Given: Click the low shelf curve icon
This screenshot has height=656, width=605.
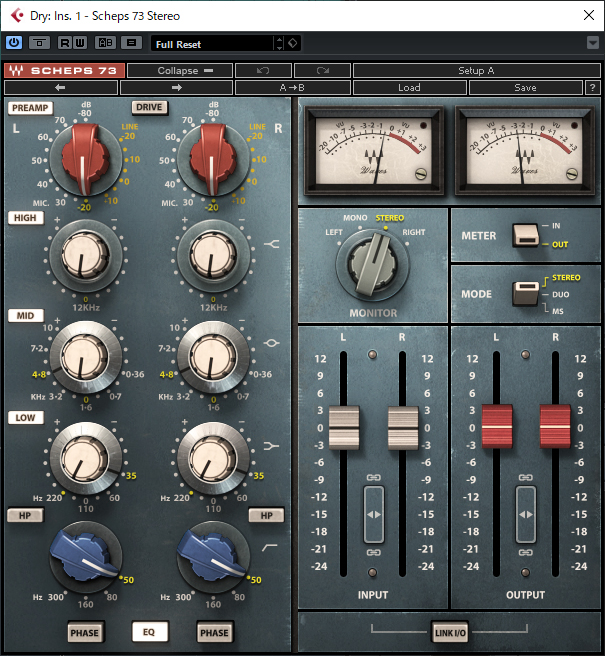Looking at the screenshot, I should point(271,446).
